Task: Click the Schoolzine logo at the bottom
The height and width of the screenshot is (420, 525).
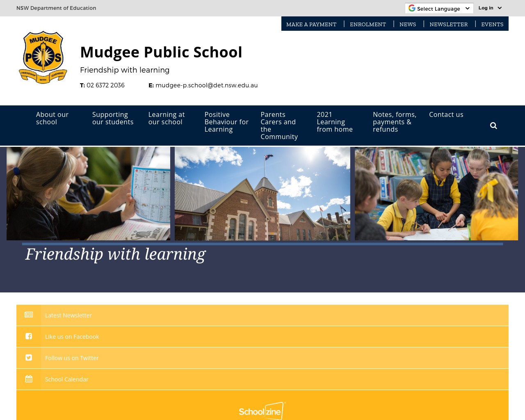Action: [x=262, y=411]
